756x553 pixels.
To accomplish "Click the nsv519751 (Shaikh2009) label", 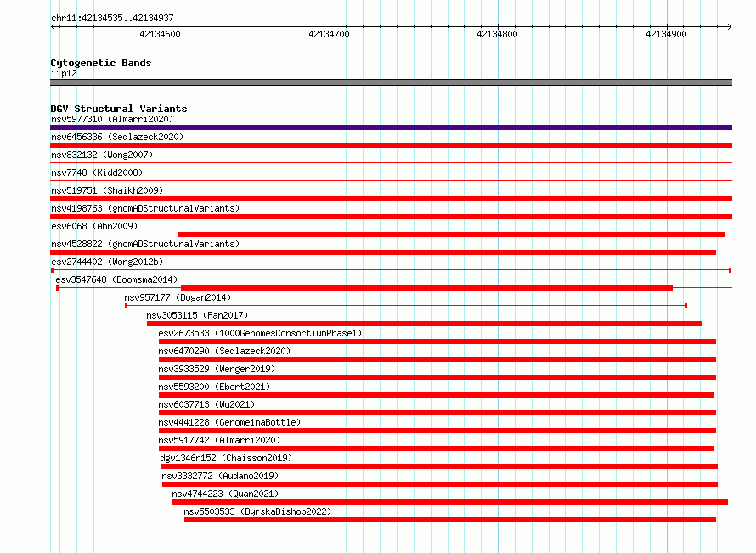I will coord(107,190).
